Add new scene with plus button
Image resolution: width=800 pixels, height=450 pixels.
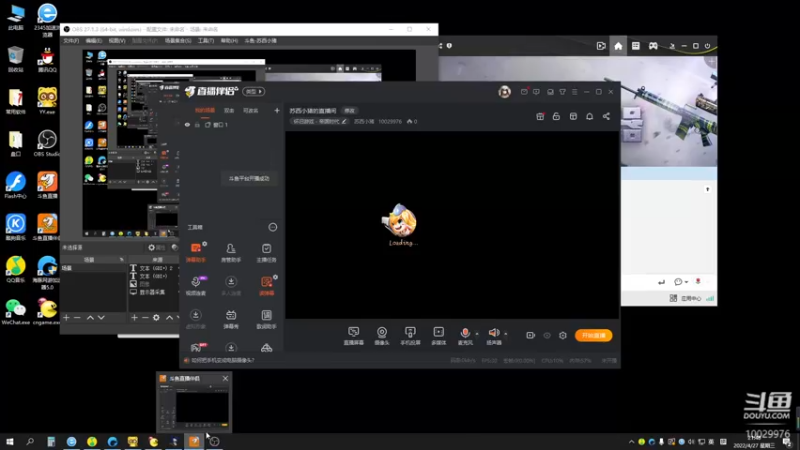coord(277,110)
